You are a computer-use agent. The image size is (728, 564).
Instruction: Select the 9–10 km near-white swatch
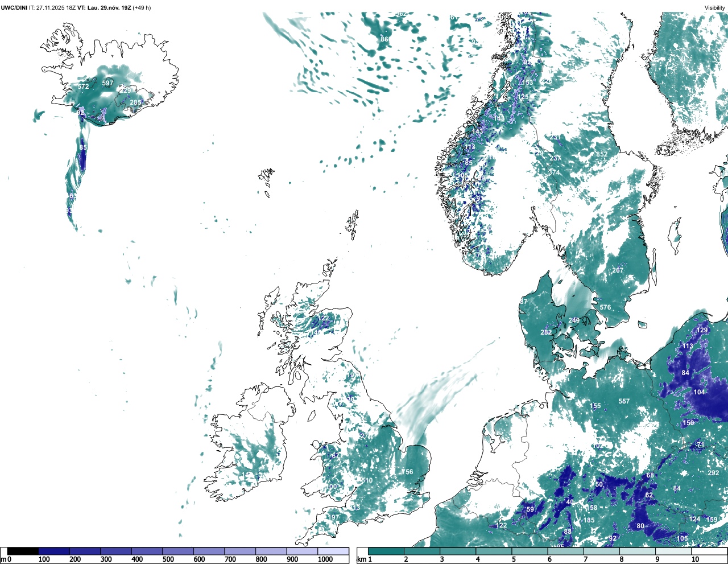coord(675,551)
